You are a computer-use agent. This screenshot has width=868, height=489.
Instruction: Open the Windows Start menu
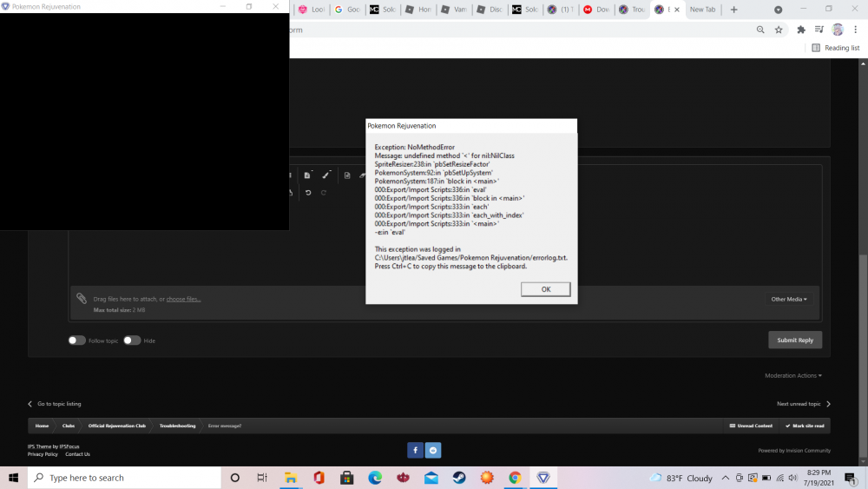coord(13,478)
